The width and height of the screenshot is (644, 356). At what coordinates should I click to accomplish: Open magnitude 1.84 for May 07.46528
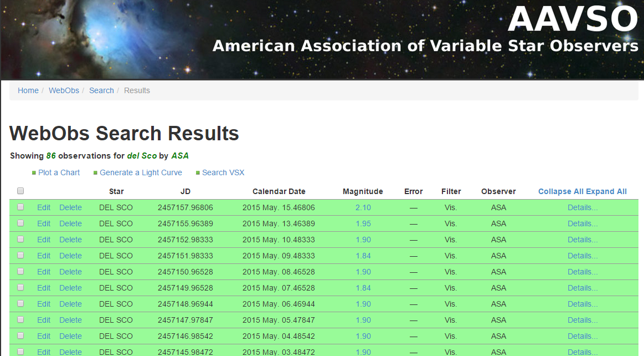(363, 288)
